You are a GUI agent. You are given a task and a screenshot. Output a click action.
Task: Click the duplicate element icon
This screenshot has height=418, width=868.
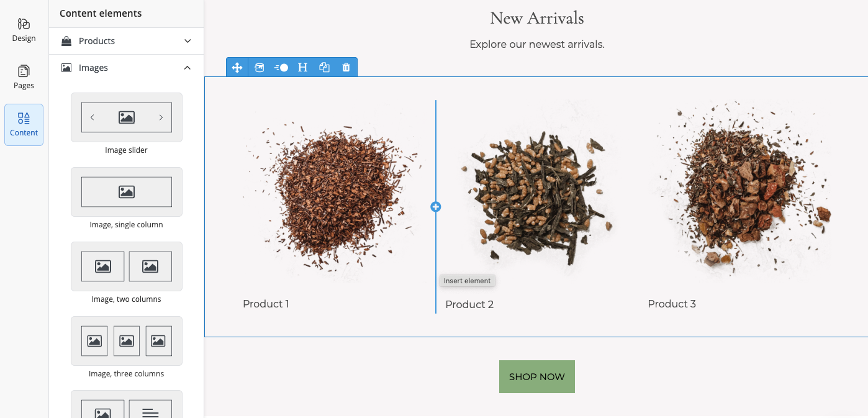(324, 67)
